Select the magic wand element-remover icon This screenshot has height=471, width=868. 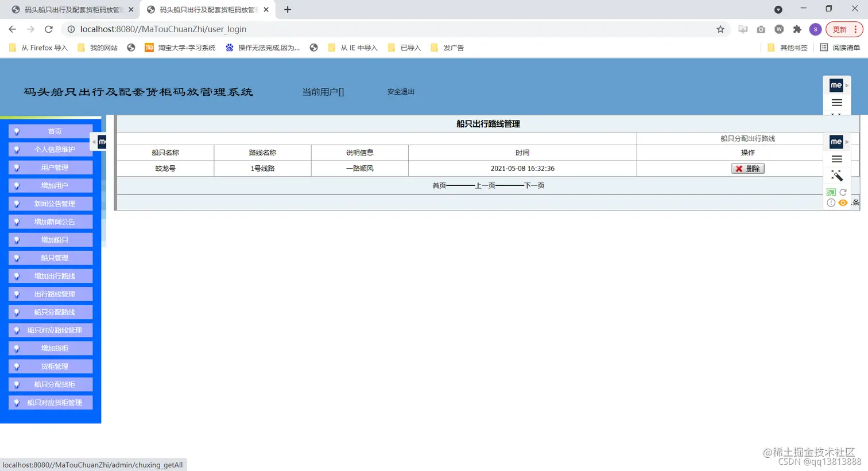click(836, 176)
